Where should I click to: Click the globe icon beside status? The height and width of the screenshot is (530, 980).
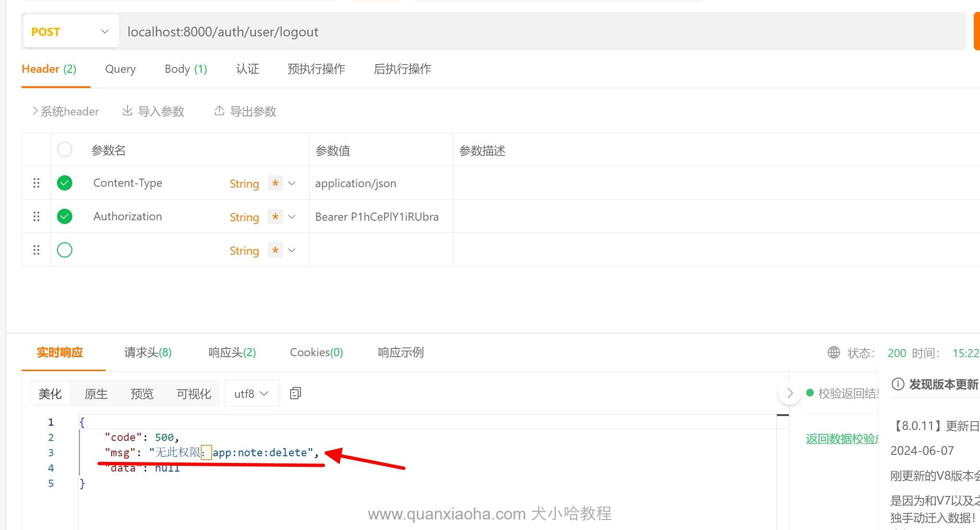click(834, 353)
